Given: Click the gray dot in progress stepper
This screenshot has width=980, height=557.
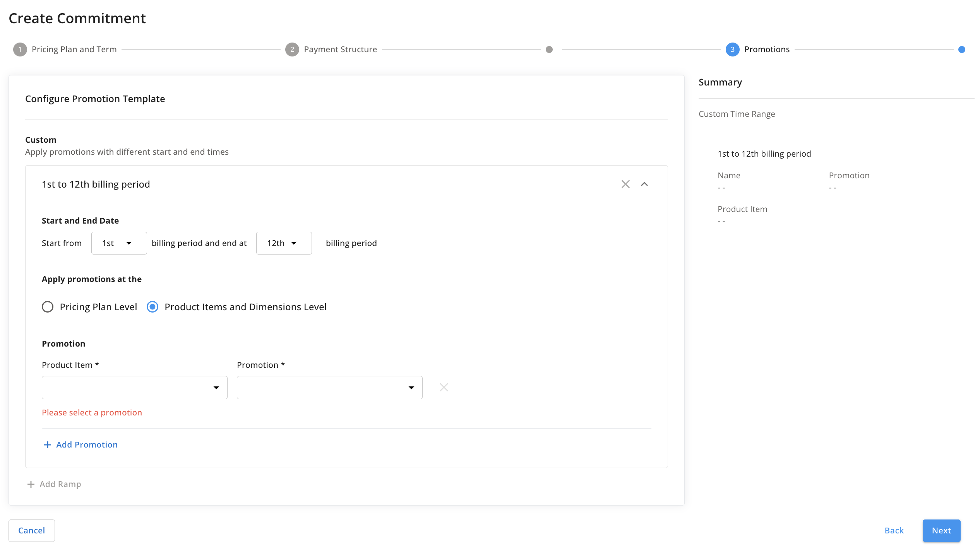Looking at the screenshot, I should click(x=549, y=50).
